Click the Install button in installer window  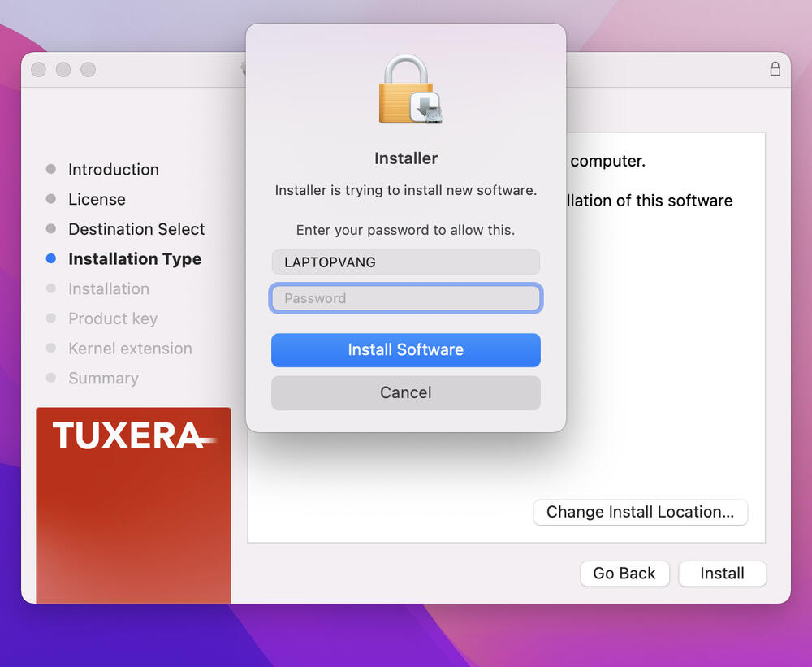[x=722, y=574]
